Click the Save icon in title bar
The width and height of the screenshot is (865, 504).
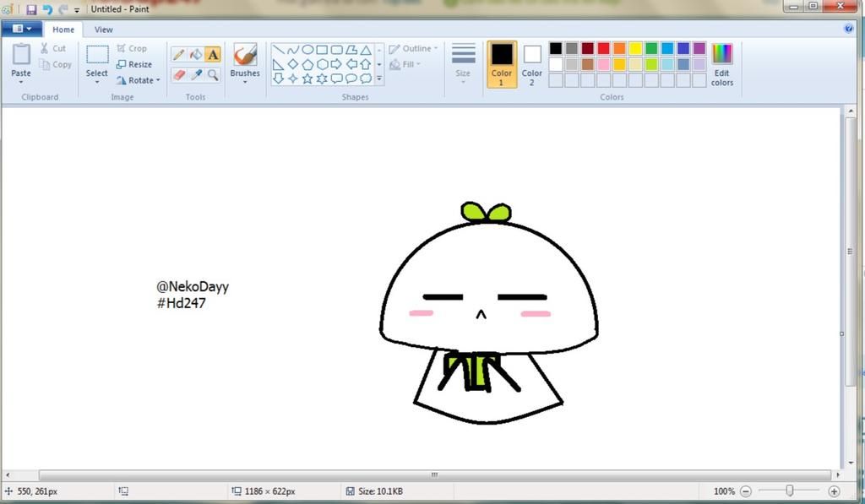click(x=31, y=9)
